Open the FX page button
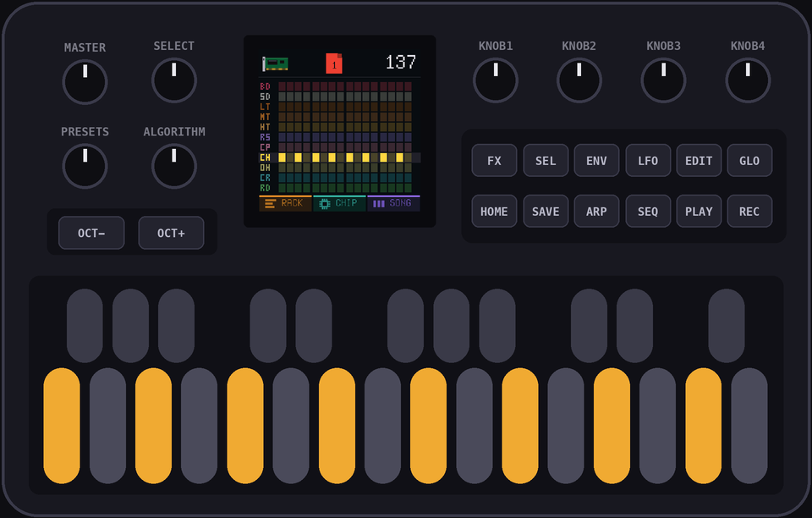 [494, 161]
